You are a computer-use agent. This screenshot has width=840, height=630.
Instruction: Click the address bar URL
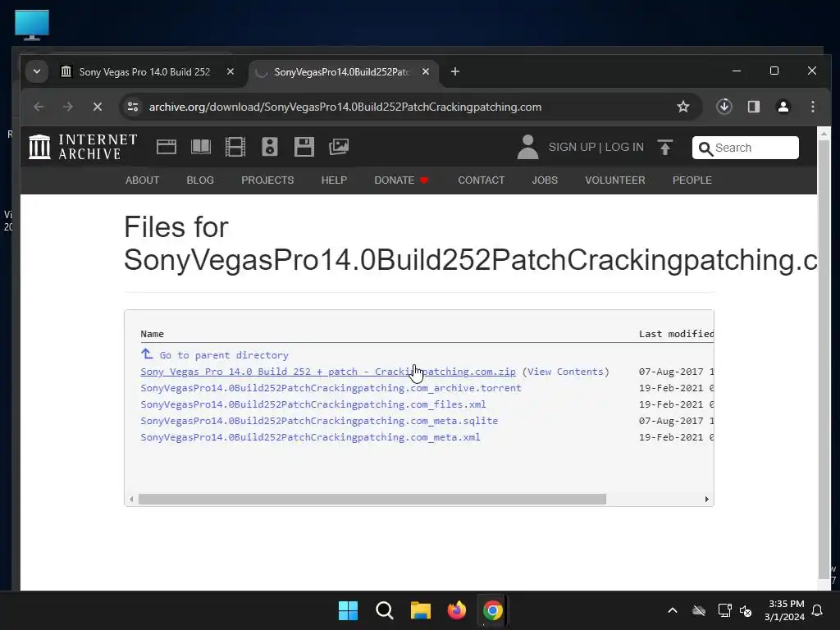tap(345, 107)
